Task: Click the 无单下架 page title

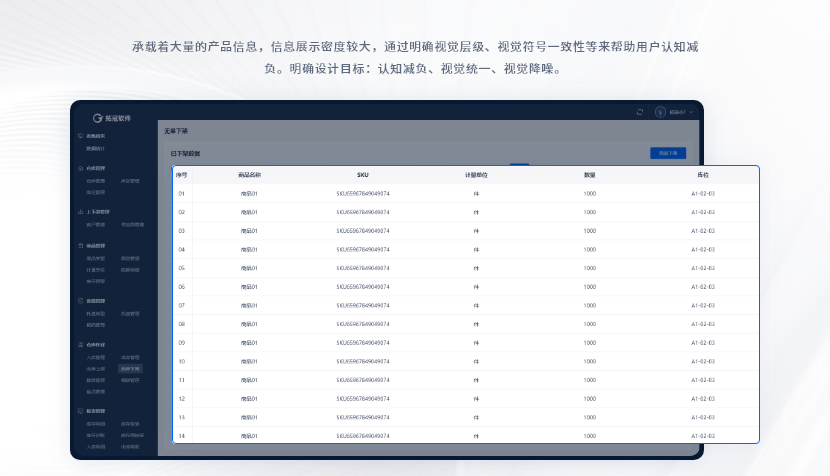Action: click(176, 131)
